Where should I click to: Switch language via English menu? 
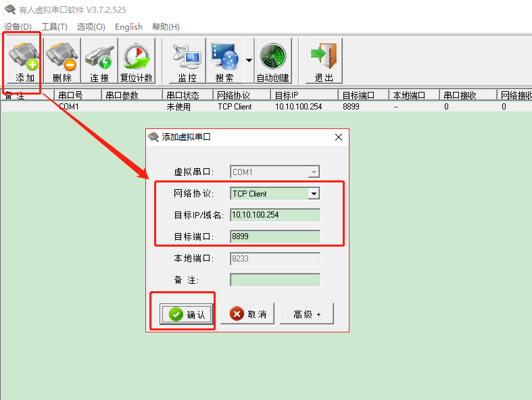(x=128, y=26)
